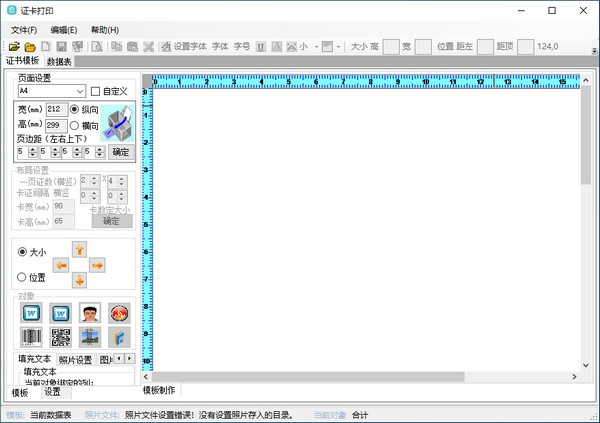Click the vertical scrollbar thumb
This screenshot has width=600, height=423.
[x=585, y=136]
